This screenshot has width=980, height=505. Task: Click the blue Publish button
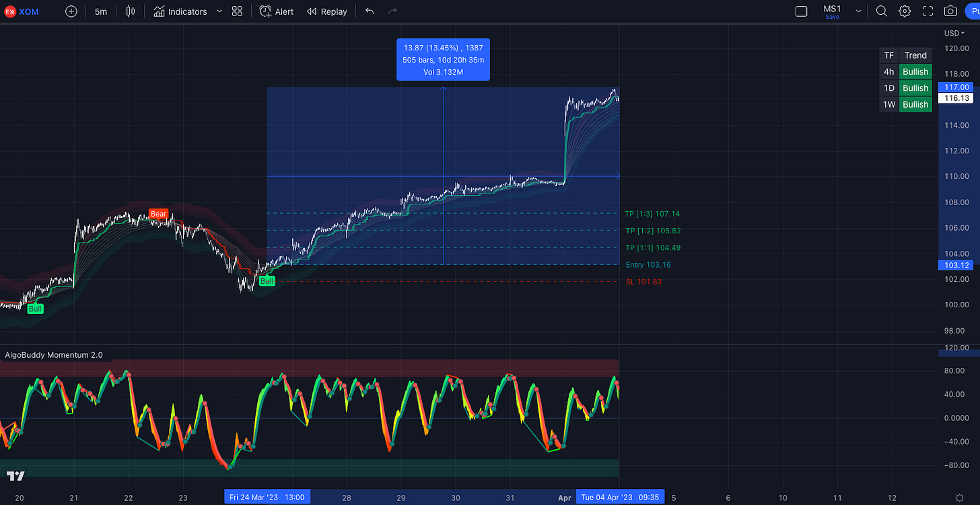click(x=973, y=11)
